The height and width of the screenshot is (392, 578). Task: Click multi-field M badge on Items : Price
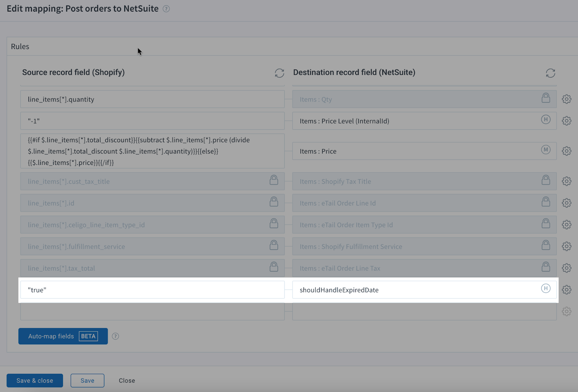tap(546, 150)
